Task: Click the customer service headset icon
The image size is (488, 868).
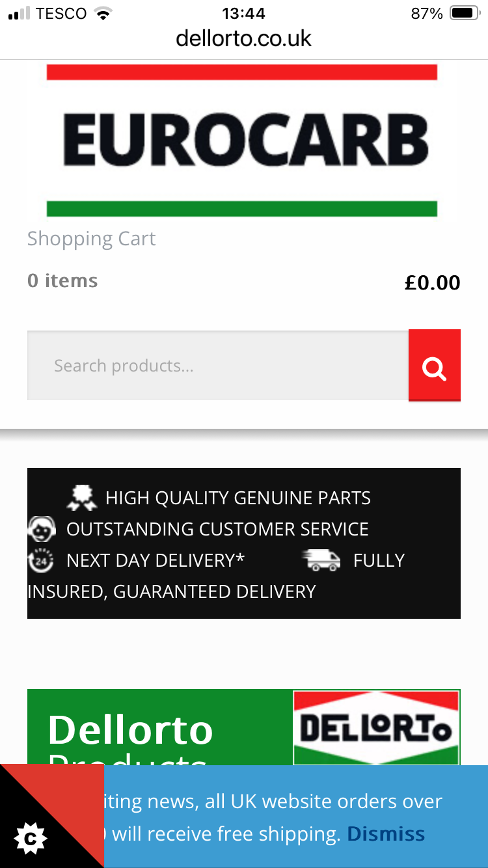Action: pyautogui.click(x=42, y=529)
